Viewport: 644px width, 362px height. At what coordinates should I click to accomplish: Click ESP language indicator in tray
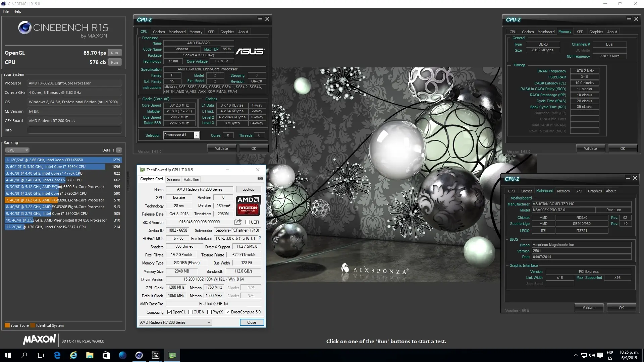pyautogui.click(x=610, y=355)
